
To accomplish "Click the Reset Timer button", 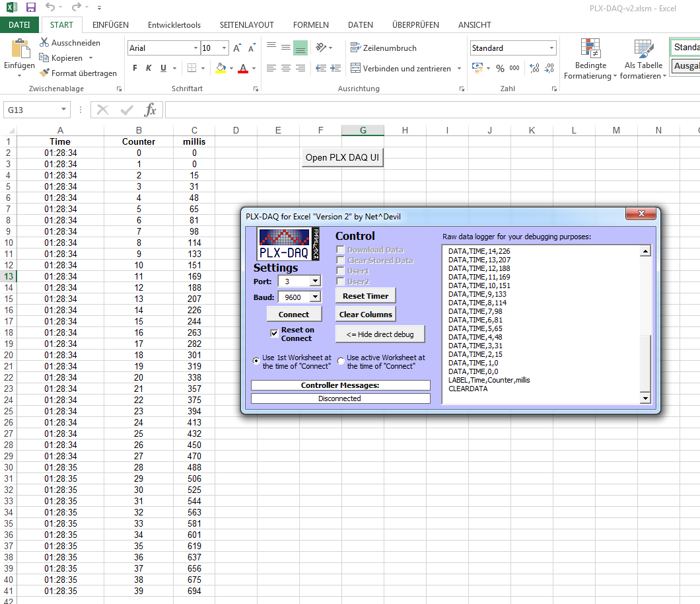I will 365,296.
